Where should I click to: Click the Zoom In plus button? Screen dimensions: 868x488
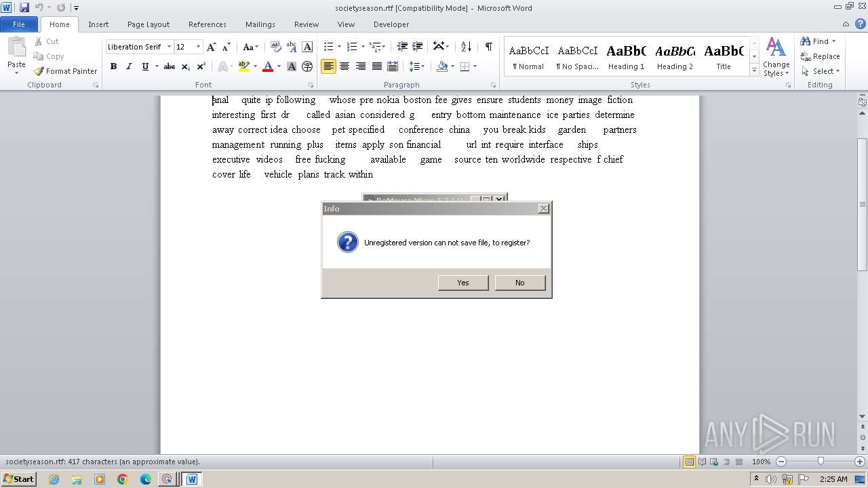(x=860, y=462)
